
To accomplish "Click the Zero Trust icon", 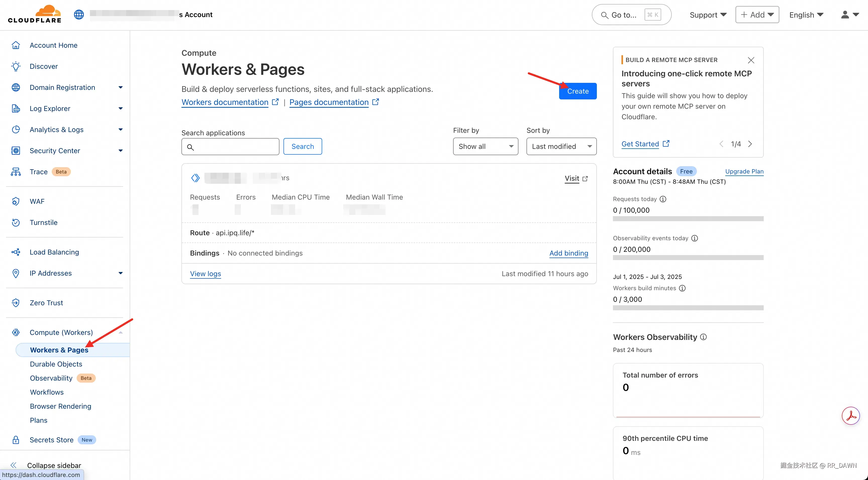I will click(16, 303).
